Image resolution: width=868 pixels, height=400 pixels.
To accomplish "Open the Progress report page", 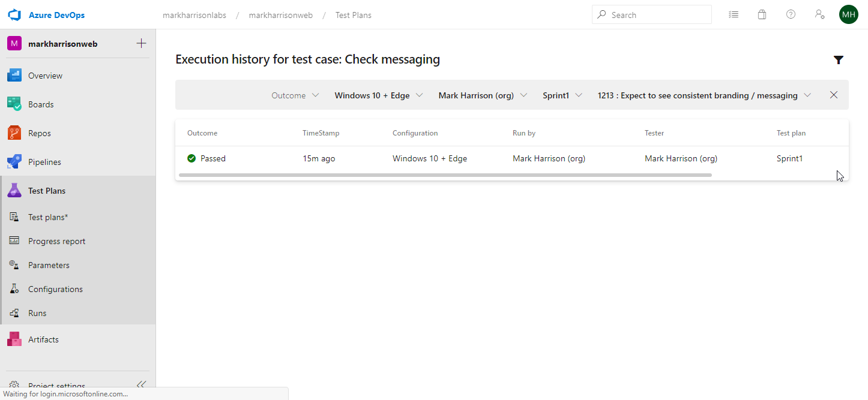I will pyautogui.click(x=56, y=241).
